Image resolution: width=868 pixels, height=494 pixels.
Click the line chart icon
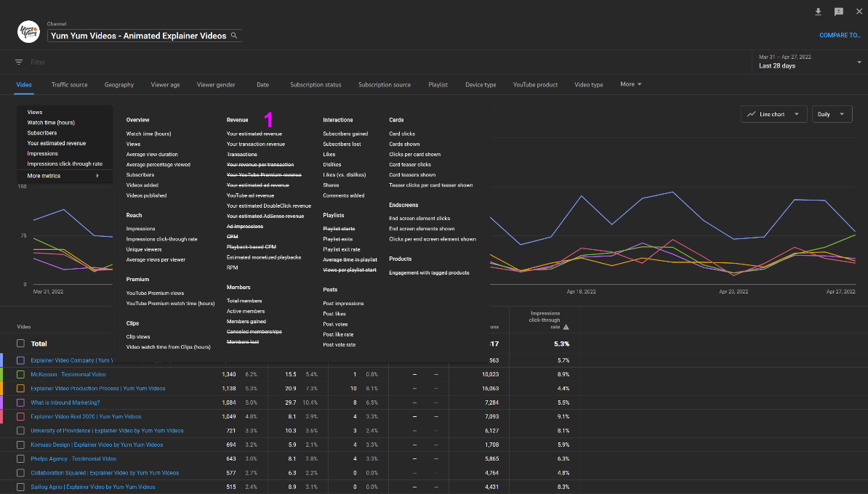click(x=750, y=114)
